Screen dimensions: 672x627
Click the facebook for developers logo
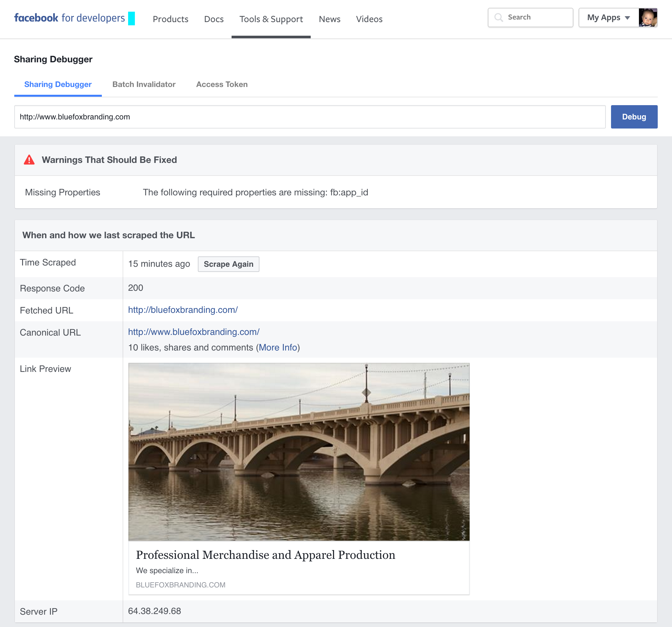coord(70,18)
